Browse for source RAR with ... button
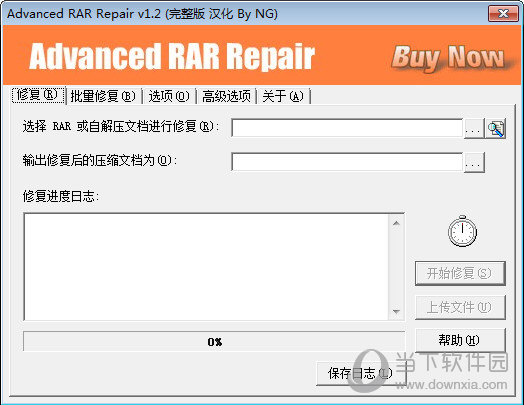Viewport: 524px width, 405px height. point(474,129)
